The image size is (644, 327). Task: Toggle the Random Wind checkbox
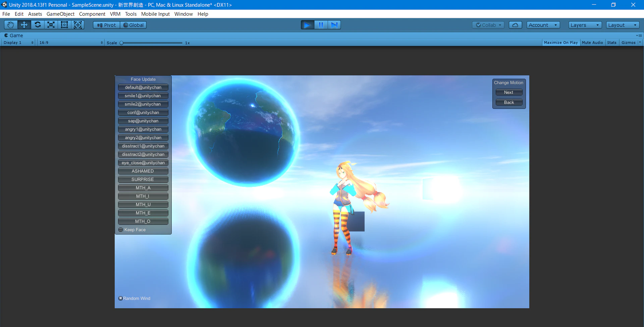[x=120, y=299]
